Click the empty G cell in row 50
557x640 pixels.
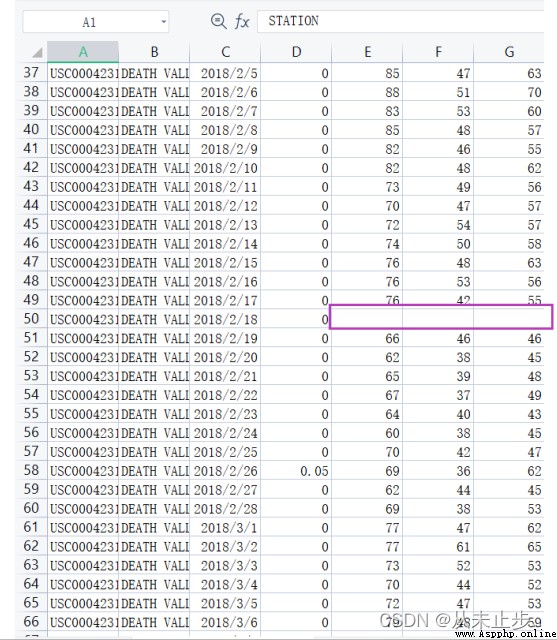pyautogui.click(x=508, y=319)
